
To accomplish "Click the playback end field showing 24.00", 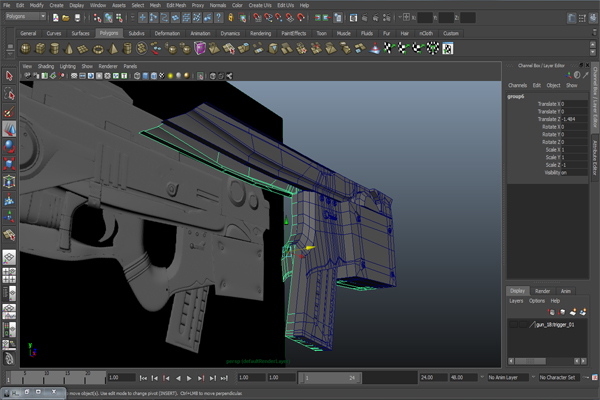I will [x=434, y=377].
